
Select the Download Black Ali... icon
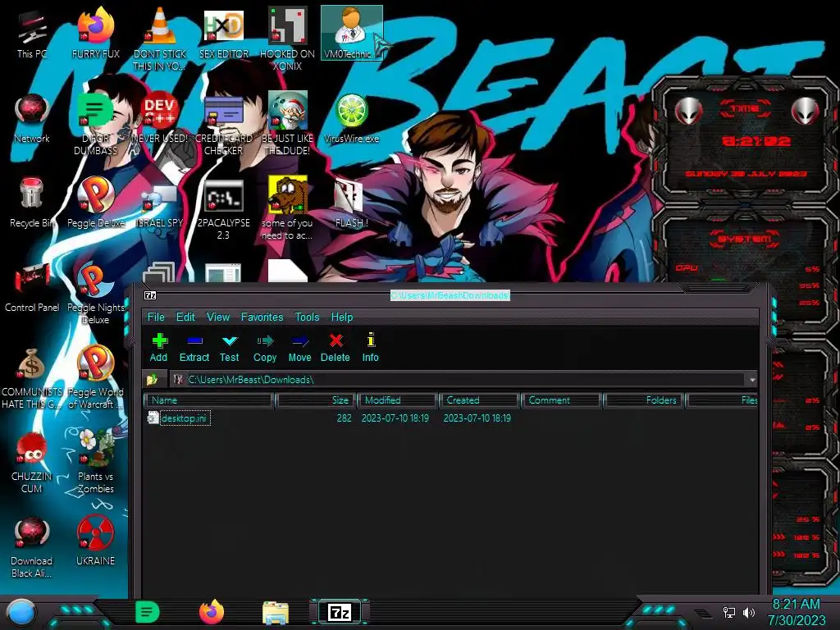32,547
